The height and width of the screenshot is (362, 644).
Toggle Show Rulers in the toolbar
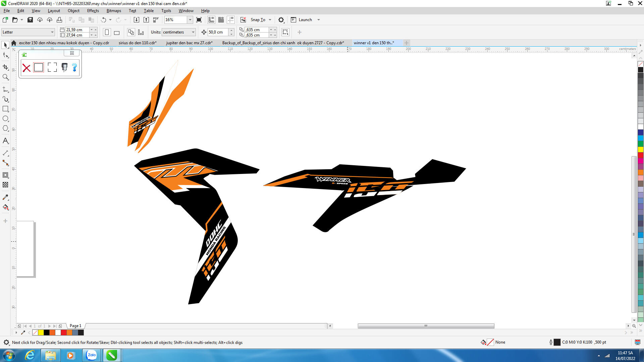click(x=211, y=20)
